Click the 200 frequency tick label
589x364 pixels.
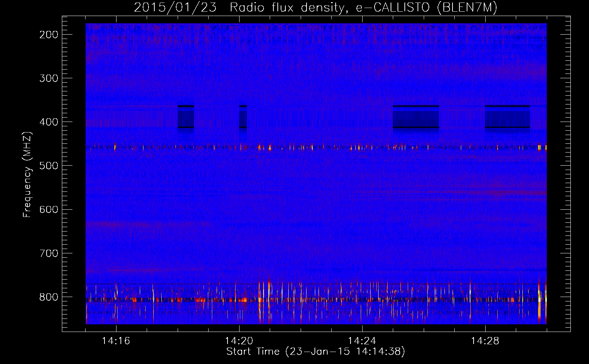click(x=48, y=35)
